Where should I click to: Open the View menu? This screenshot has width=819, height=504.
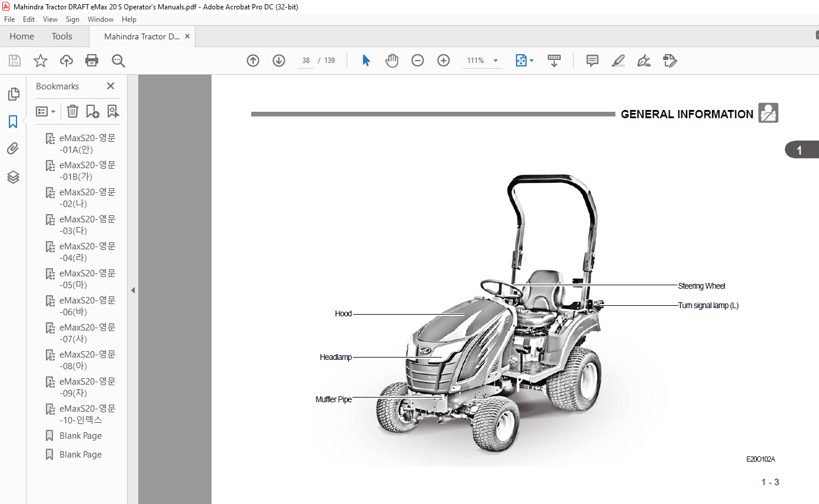click(51, 19)
